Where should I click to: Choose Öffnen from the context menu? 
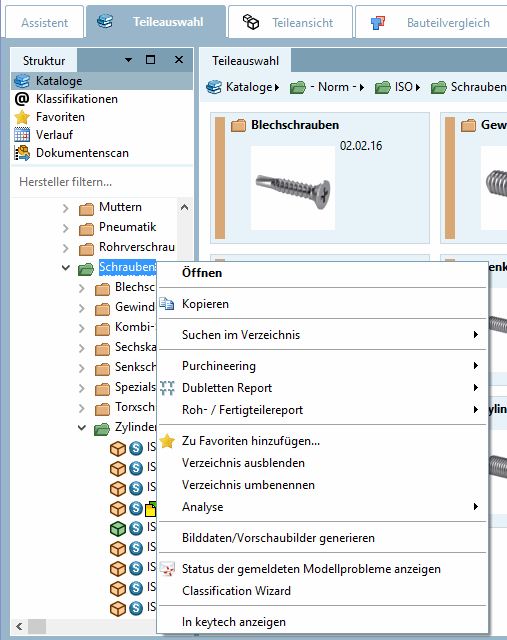coord(322,273)
